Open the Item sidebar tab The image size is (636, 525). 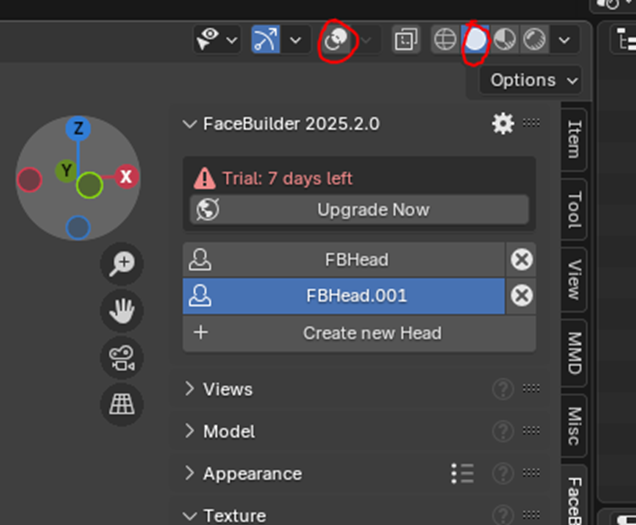pyautogui.click(x=574, y=140)
